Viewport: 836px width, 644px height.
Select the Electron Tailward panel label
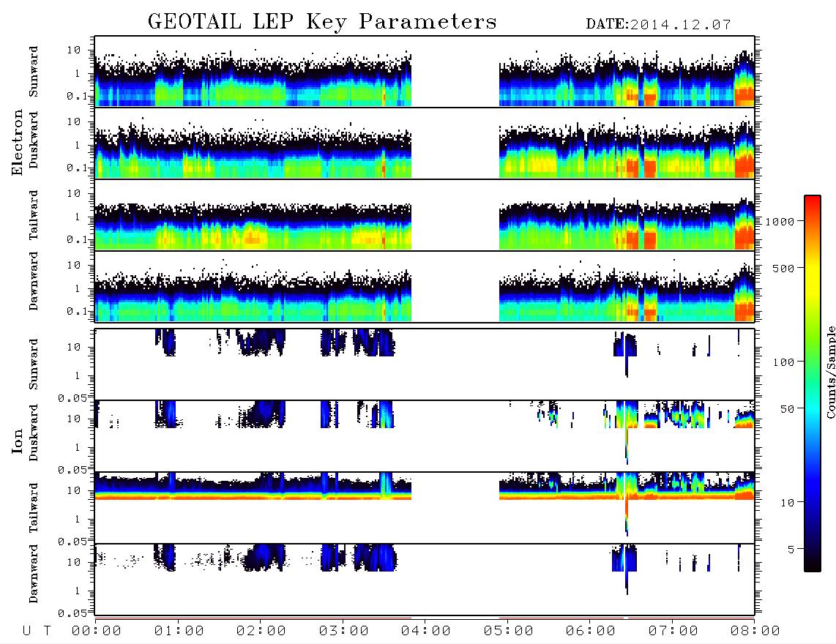(34, 215)
